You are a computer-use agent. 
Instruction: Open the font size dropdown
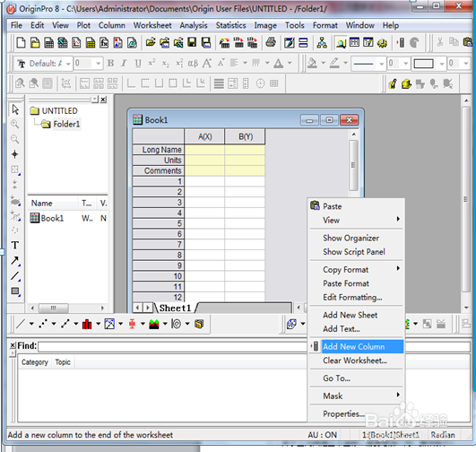point(99,64)
